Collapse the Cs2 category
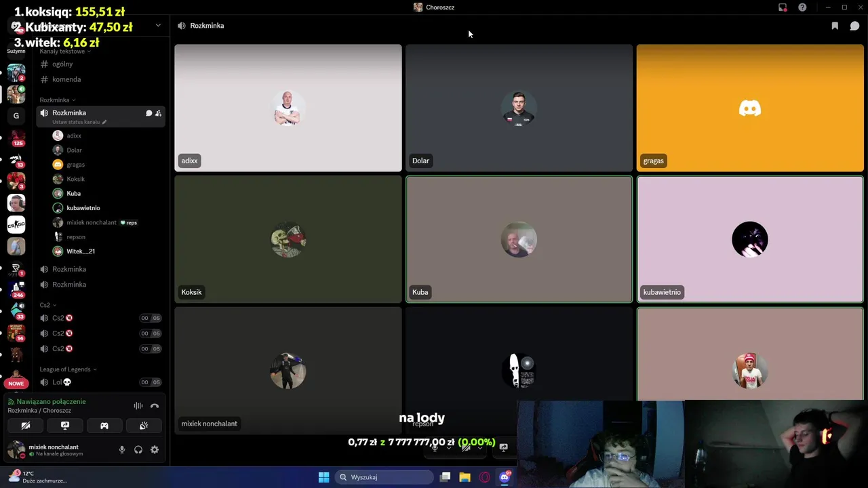This screenshot has width=868, height=488. pos(47,305)
